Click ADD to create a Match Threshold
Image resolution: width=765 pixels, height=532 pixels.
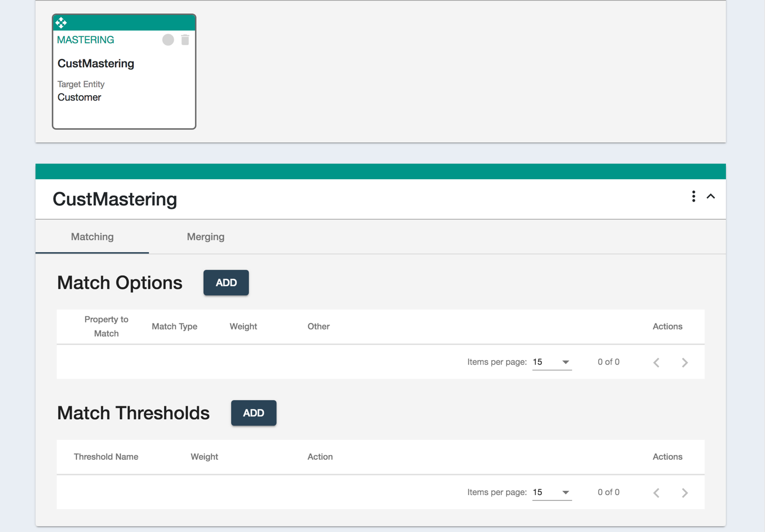coord(254,413)
